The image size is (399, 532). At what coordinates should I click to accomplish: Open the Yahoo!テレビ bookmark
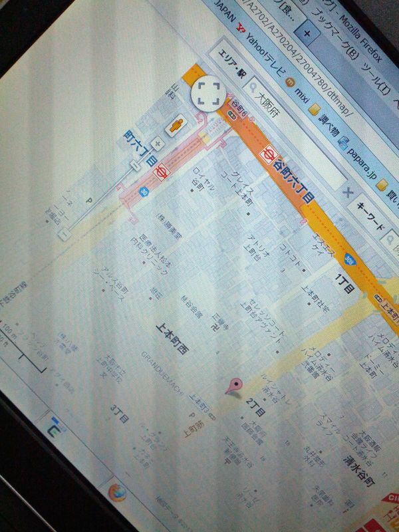pyautogui.click(x=265, y=53)
